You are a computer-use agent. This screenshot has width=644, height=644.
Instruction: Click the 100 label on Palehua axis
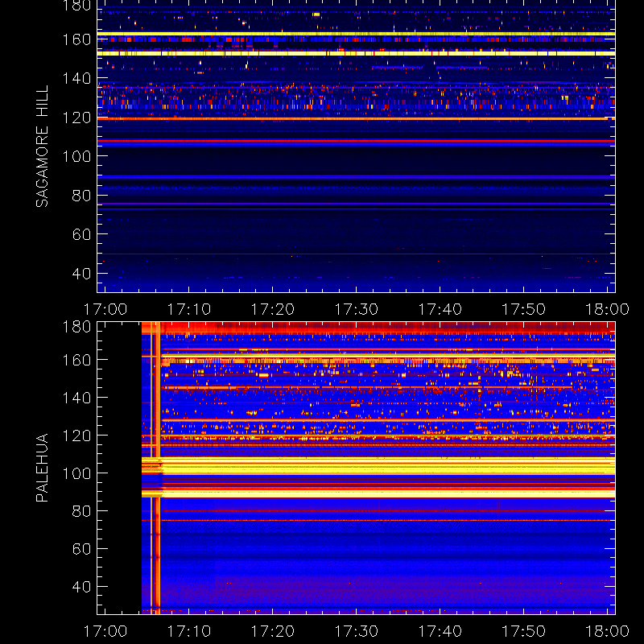coord(76,473)
